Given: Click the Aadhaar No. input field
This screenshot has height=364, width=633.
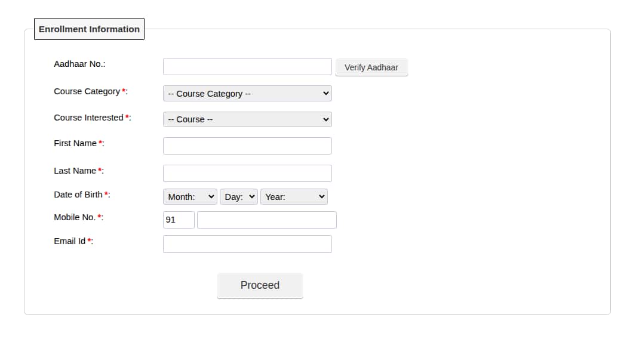Looking at the screenshot, I should (247, 67).
